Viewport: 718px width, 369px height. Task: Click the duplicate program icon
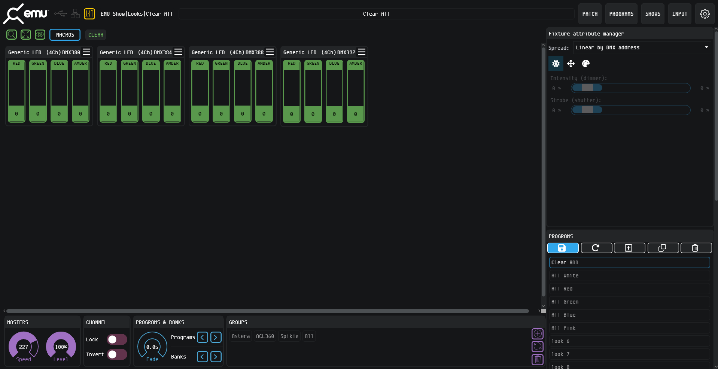662,248
